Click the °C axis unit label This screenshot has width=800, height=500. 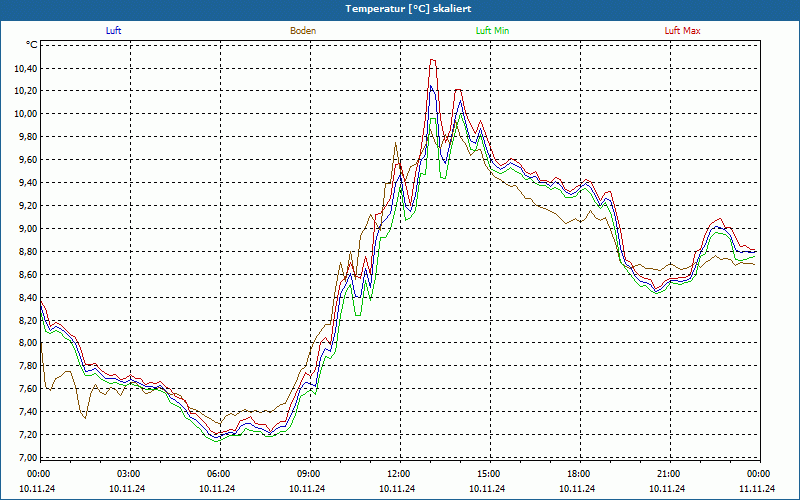coord(32,45)
